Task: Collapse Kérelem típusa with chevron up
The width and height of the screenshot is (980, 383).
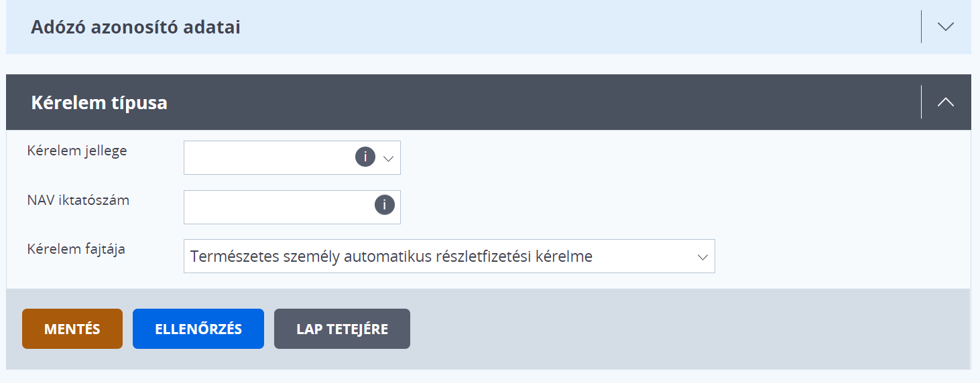Action: (945, 102)
